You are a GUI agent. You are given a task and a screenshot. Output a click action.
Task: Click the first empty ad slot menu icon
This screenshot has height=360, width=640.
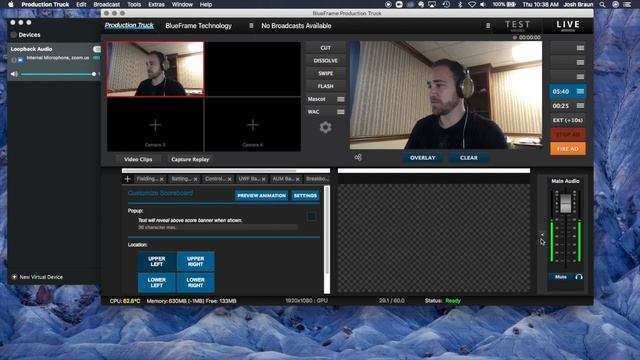coord(580,48)
